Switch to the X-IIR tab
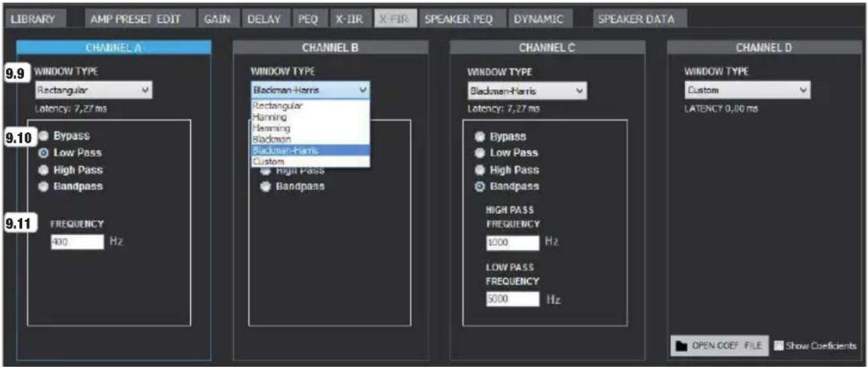This screenshot has width=868, height=367. point(349,19)
